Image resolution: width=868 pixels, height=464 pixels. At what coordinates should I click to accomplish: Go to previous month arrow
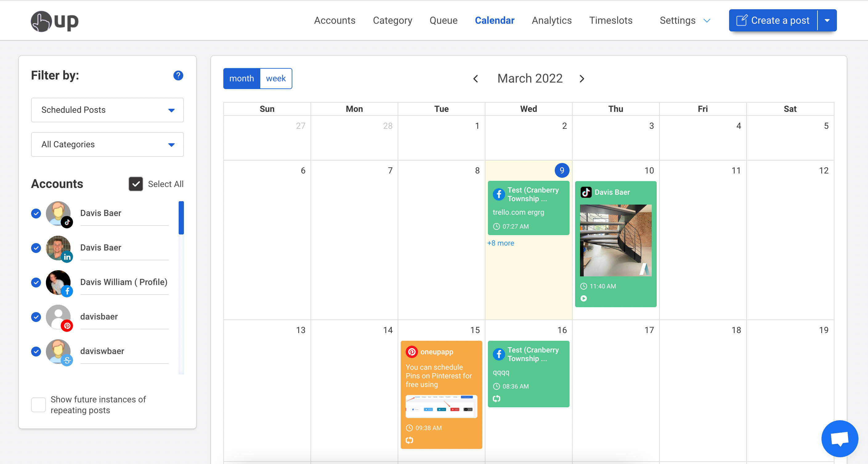tap(476, 79)
